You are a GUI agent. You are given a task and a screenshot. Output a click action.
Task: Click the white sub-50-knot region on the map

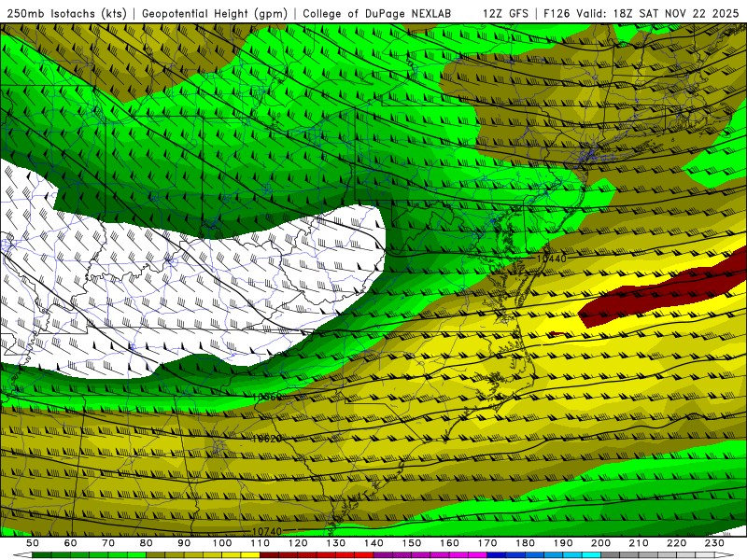point(190,286)
